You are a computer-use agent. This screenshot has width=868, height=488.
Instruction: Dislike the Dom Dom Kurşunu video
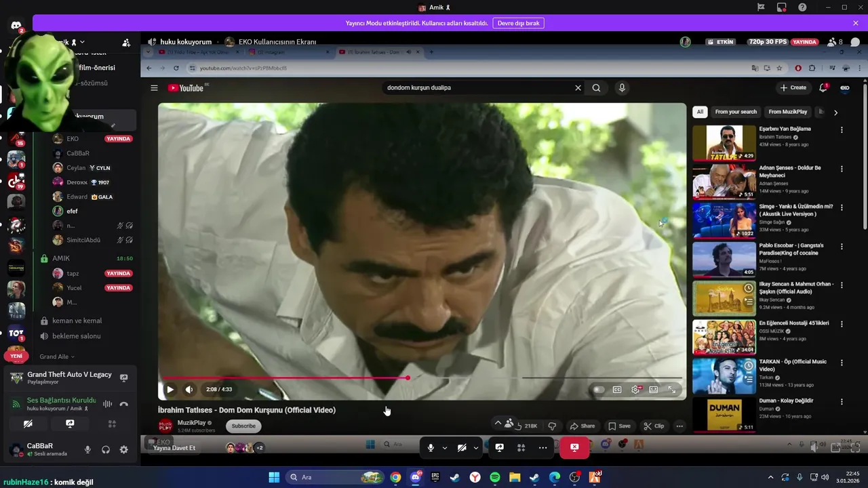pyautogui.click(x=552, y=426)
